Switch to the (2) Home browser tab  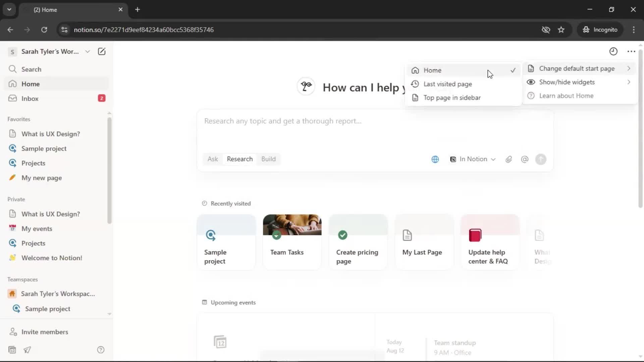(73, 10)
